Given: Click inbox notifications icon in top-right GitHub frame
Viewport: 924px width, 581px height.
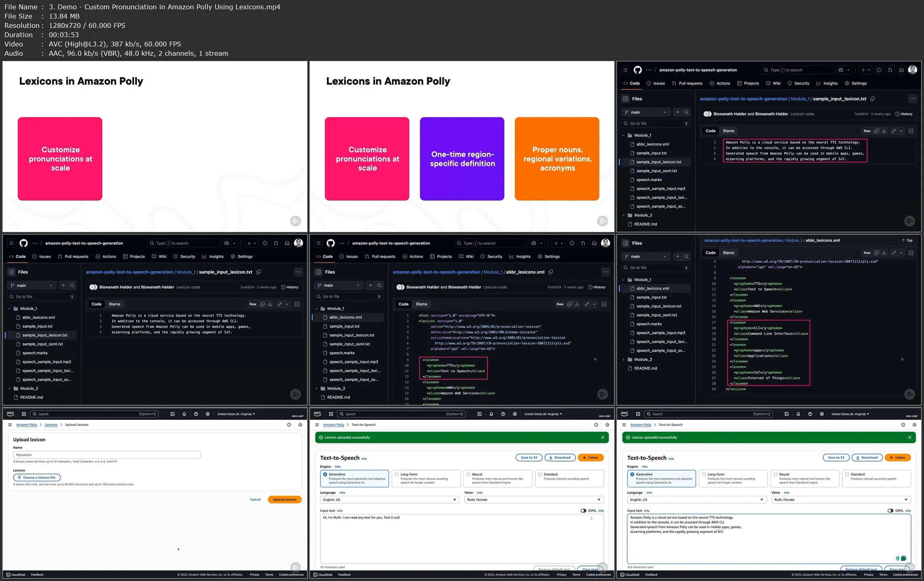Looking at the screenshot, I should [901, 70].
